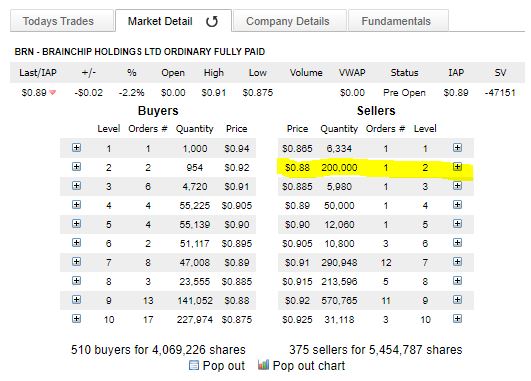Image resolution: width=531 pixels, height=381 pixels.
Task: Expand buyer level 10 at $0.875
Action: 77,319
